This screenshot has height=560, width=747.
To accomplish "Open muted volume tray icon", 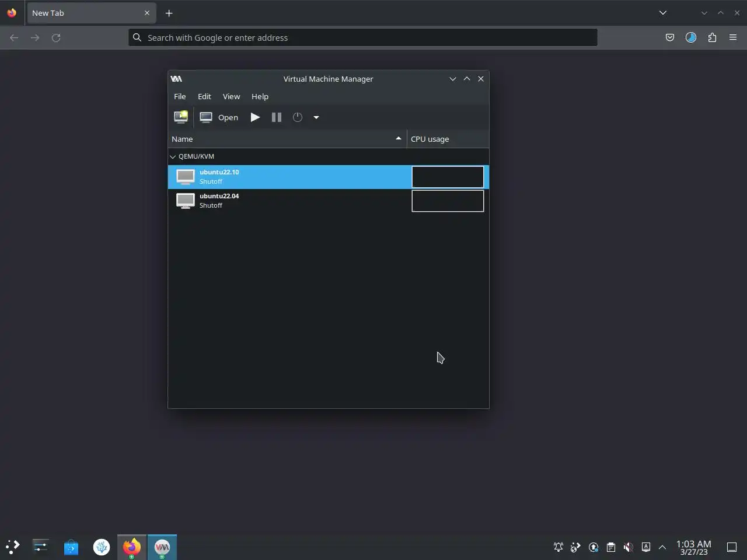I will pos(628,547).
